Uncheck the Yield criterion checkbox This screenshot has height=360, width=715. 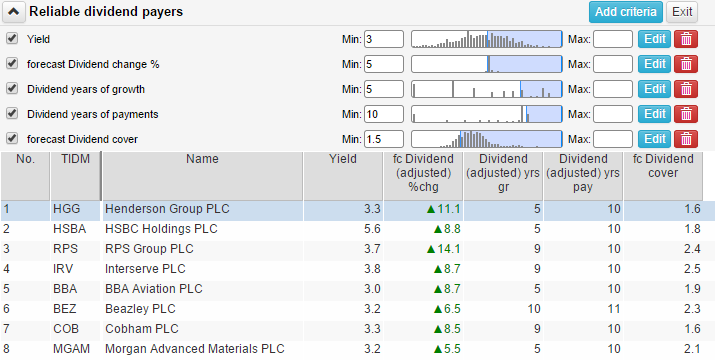pos(12,38)
